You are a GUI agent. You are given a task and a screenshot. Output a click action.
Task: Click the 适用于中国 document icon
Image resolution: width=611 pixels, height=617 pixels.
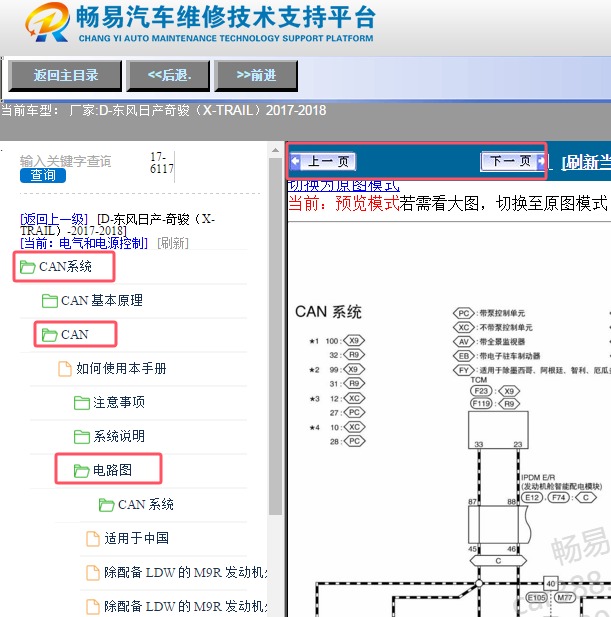tap(93, 539)
